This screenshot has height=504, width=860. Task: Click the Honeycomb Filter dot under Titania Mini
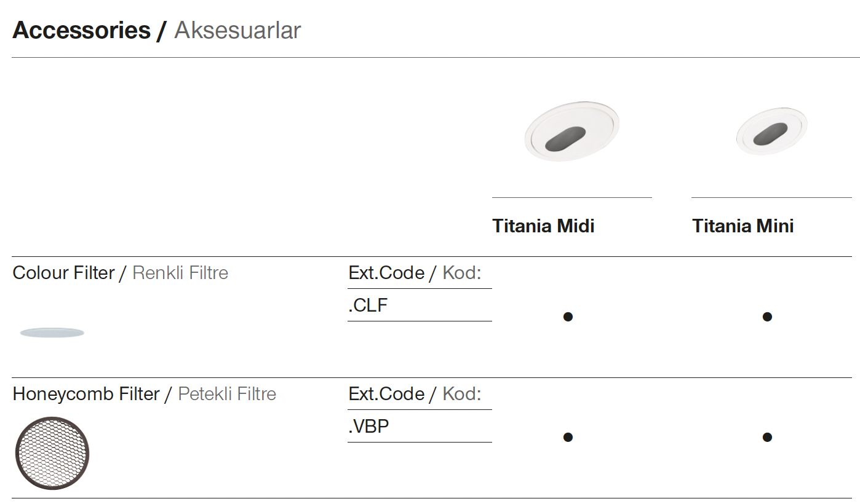pyautogui.click(x=767, y=437)
